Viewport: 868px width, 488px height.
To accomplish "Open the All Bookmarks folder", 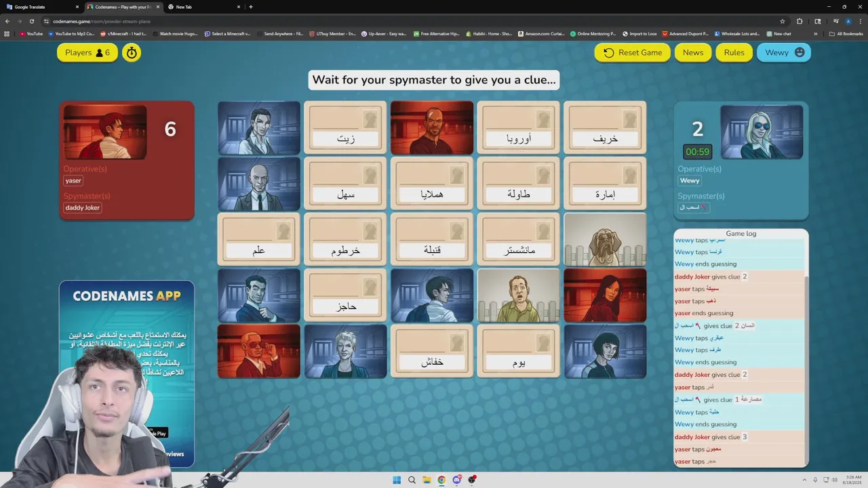I will 846,33.
